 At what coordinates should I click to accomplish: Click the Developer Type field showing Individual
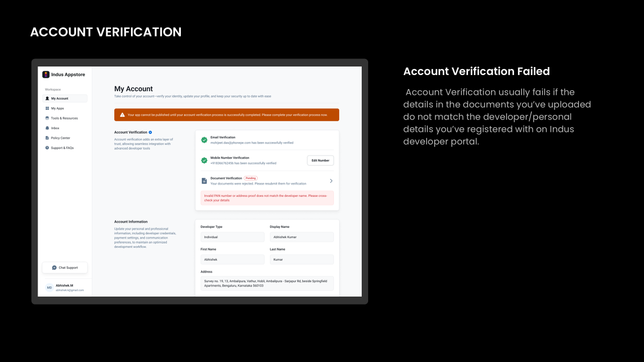(x=232, y=237)
